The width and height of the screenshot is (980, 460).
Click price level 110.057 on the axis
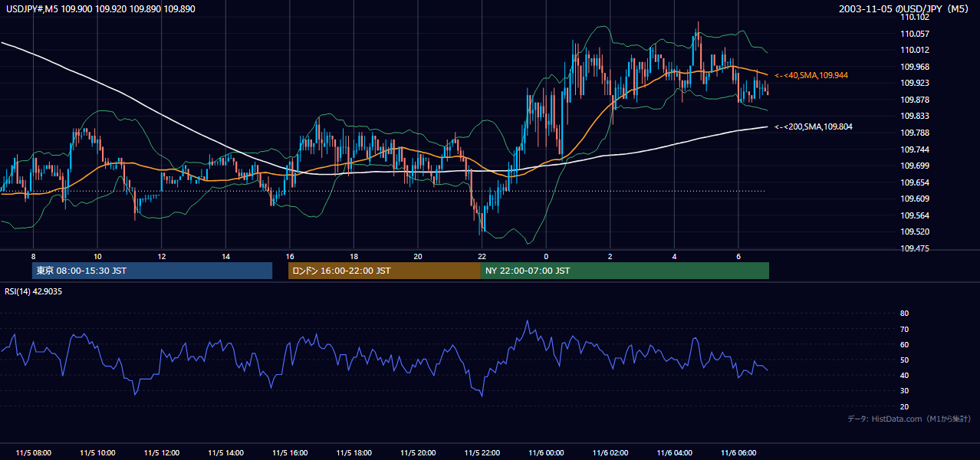(915, 34)
